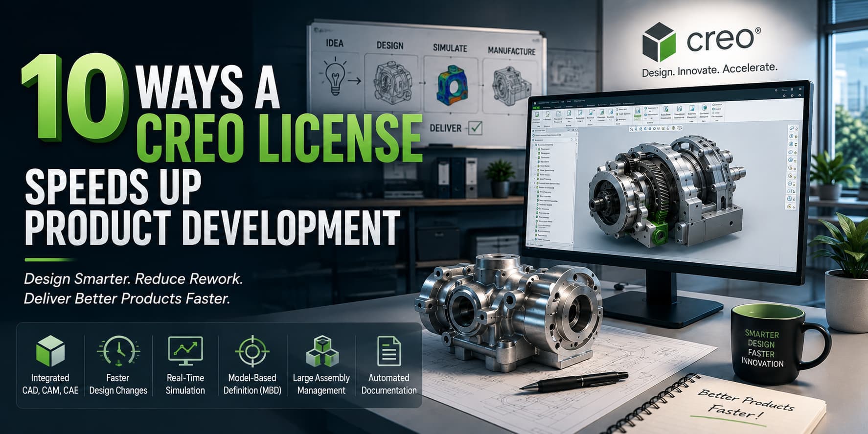The height and width of the screenshot is (434, 868).
Task: Click "Design Smarter. Reduce Rework." subtitle line
Action: click(x=134, y=279)
